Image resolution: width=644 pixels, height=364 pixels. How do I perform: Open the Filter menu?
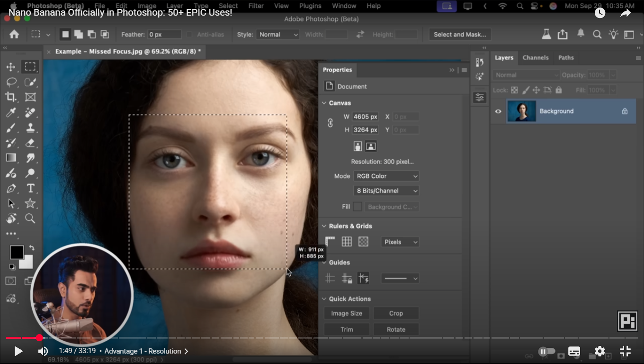(256, 6)
